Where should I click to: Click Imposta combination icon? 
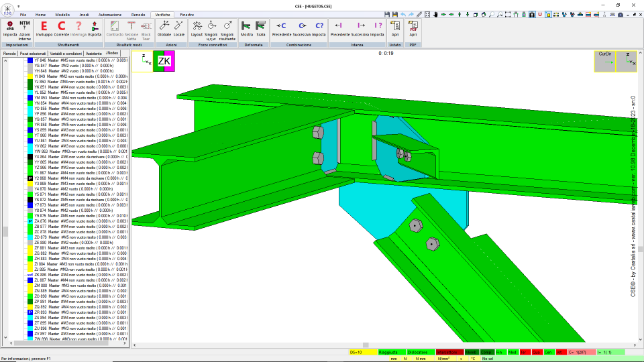pyautogui.click(x=319, y=29)
